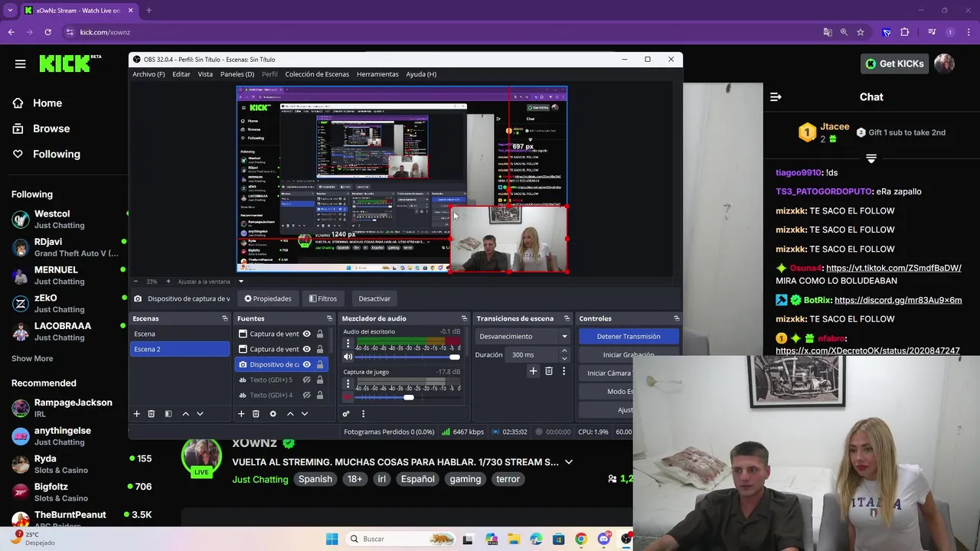Screen dimensions: 980x551
Task: Undock the Controles panel
Action: pos(676,318)
